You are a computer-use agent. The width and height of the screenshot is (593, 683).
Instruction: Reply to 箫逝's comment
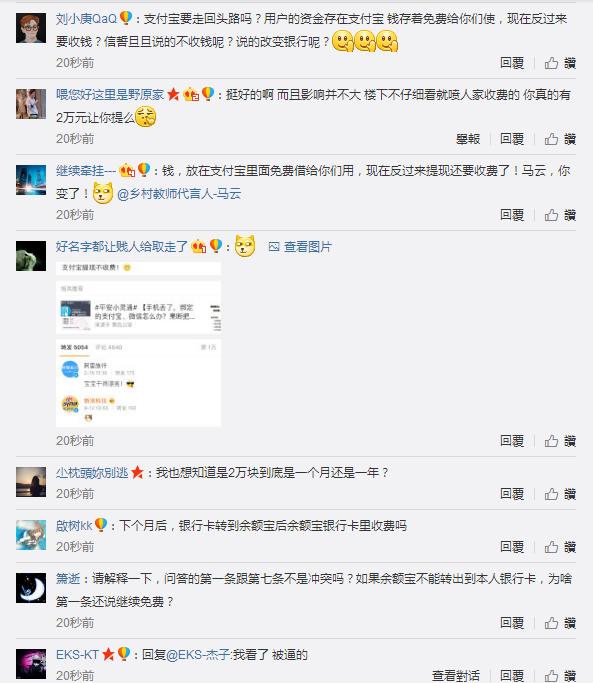point(512,623)
